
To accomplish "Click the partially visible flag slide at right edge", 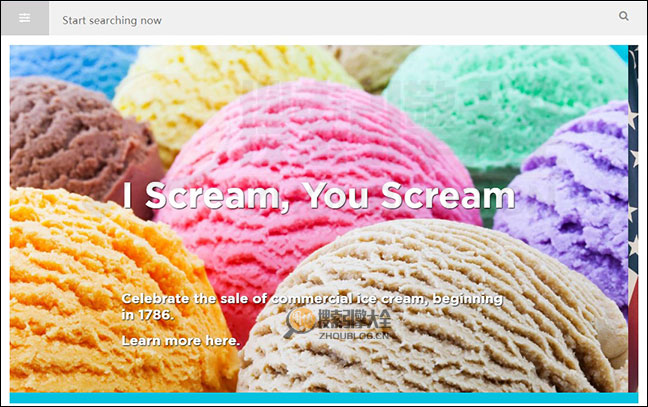I will 633,219.
